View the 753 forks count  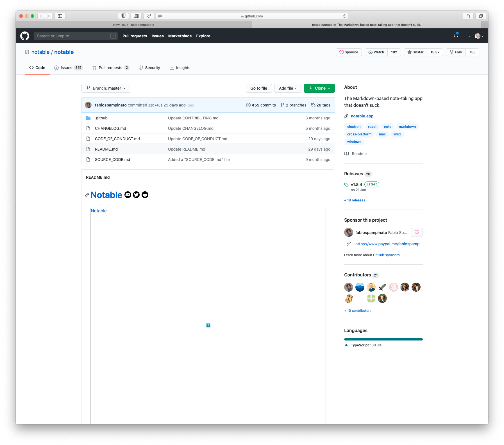(472, 52)
